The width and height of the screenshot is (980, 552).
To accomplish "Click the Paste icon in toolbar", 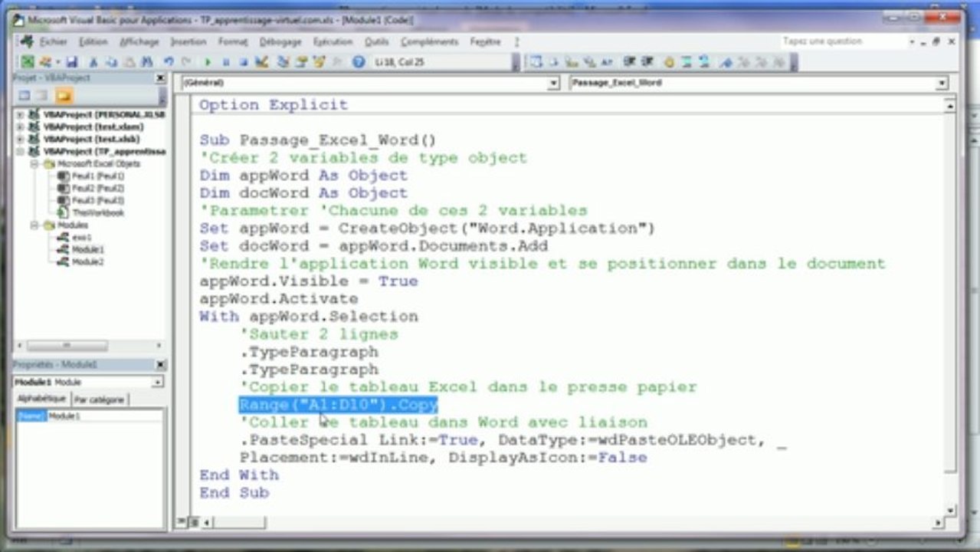I will tap(128, 62).
